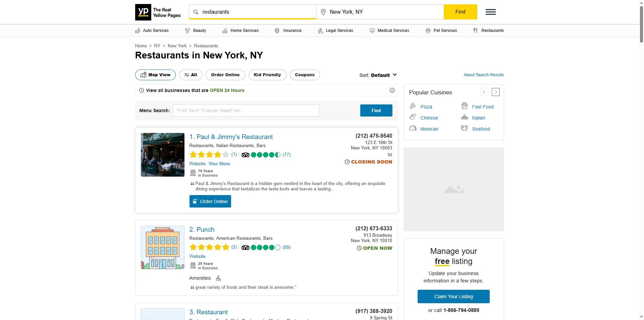Click the Pizza cuisine icon
The width and height of the screenshot is (644, 320).
point(413,106)
